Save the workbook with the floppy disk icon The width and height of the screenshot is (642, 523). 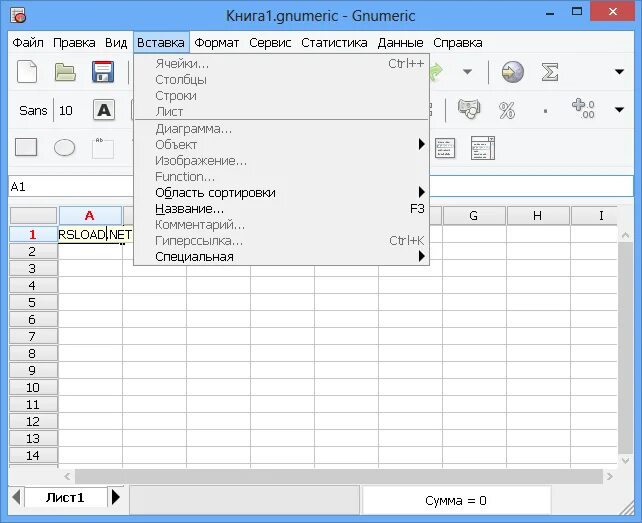coord(103,72)
